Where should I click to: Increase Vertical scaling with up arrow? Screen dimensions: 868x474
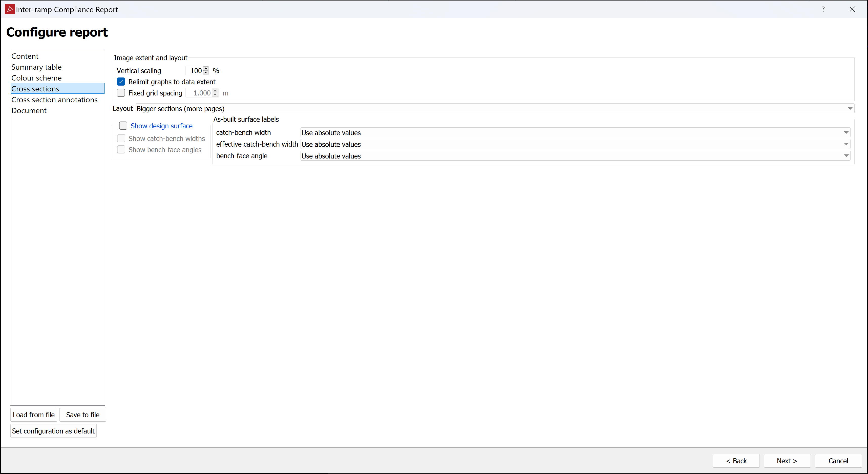click(206, 68)
